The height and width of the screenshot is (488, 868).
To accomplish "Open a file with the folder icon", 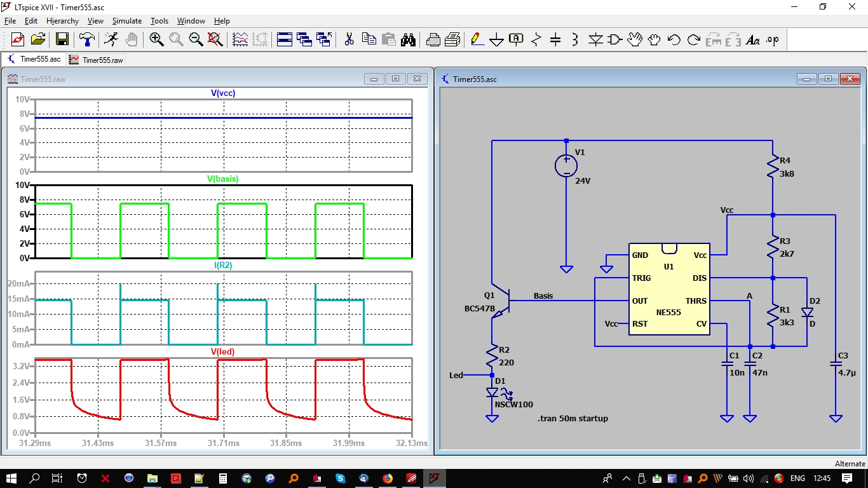I will click(x=38, y=39).
